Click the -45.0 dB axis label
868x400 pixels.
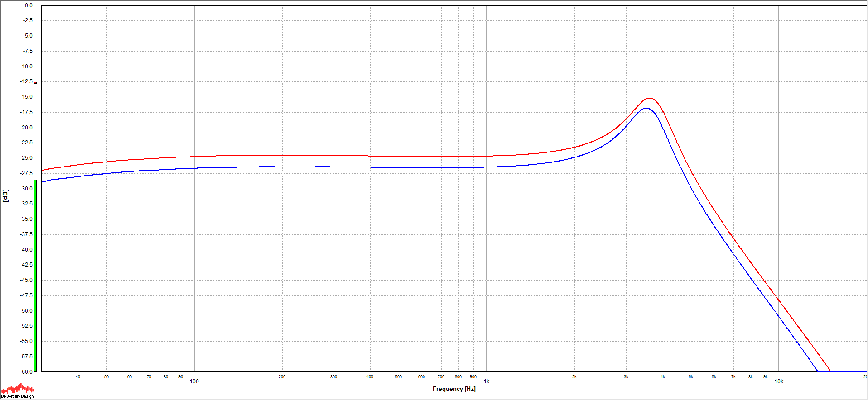coord(27,280)
